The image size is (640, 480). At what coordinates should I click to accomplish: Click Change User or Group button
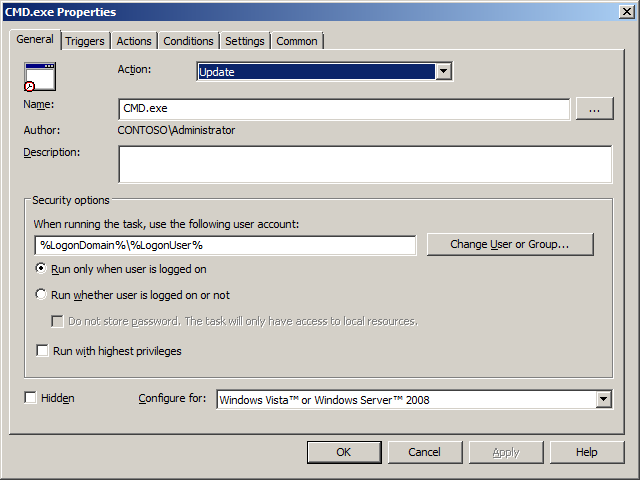510,245
